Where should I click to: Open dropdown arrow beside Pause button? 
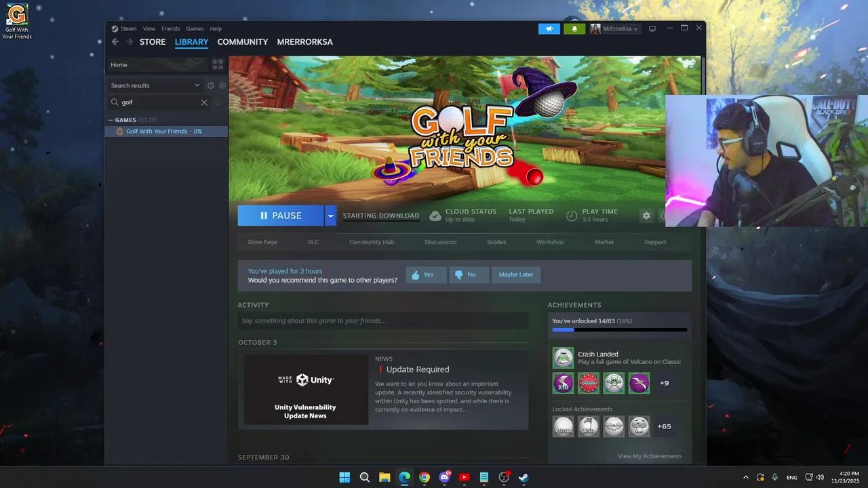click(330, 216)
